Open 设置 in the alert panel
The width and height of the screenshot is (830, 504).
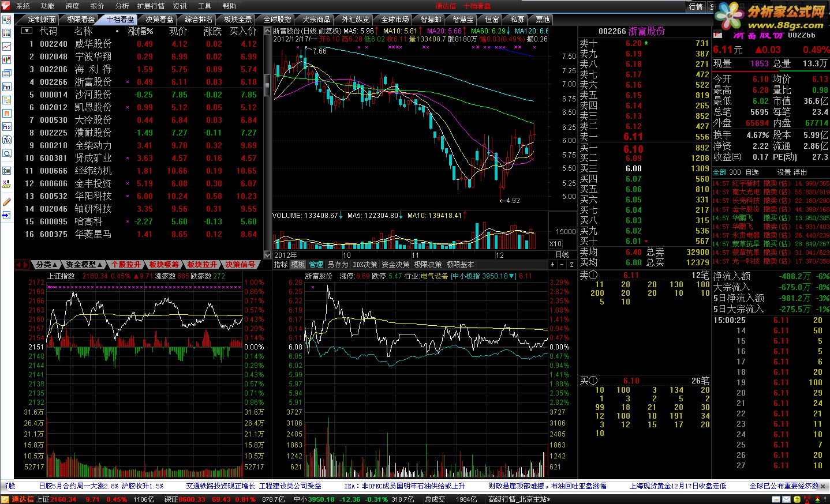click(784, 172)
